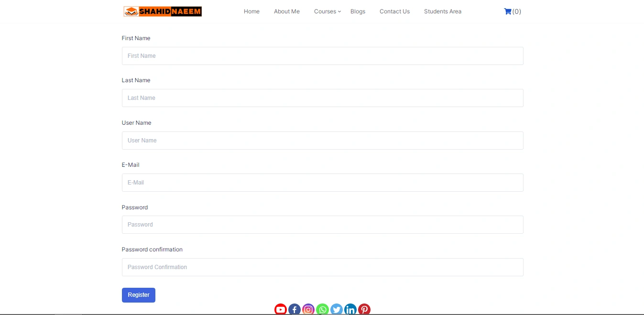Click the First Name label
This screenshot has height=315, width=644.
point(136,38)
